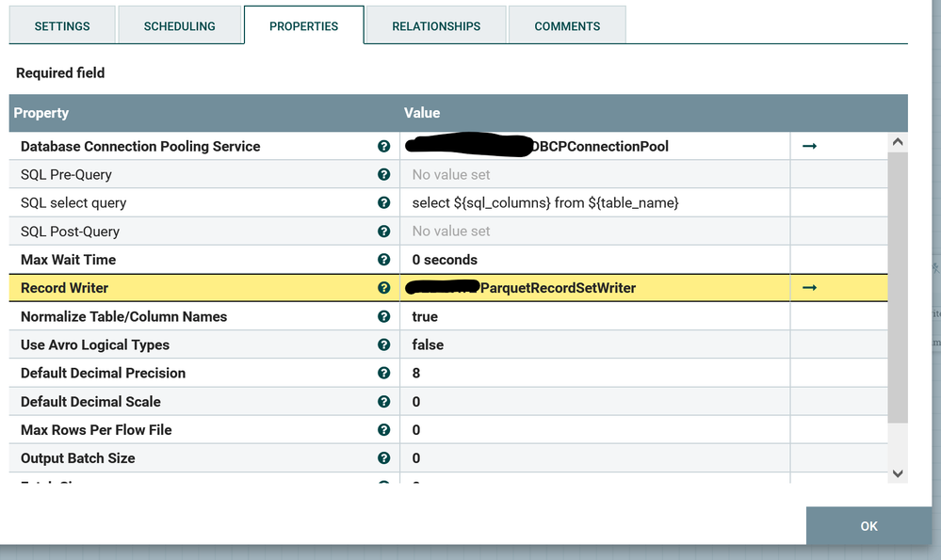941x560 pixels.
Task: Click help icon for SQL select query
Action: (x=384, y=202)
